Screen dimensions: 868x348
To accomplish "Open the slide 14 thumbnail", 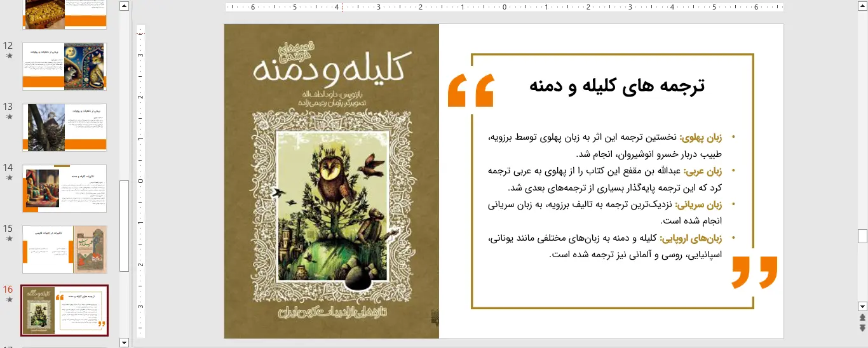I will [65, 189].
